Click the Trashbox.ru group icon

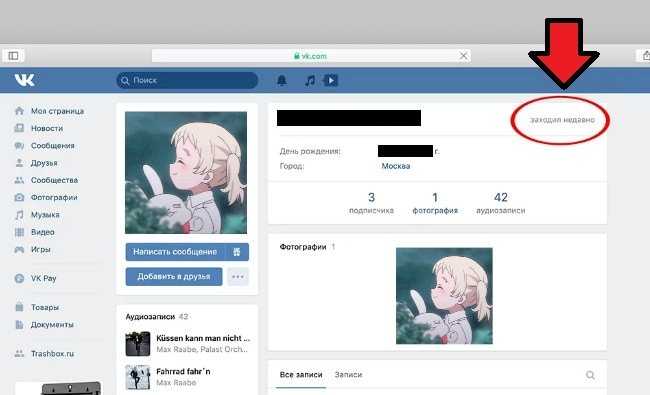click(x=19, y=354)
